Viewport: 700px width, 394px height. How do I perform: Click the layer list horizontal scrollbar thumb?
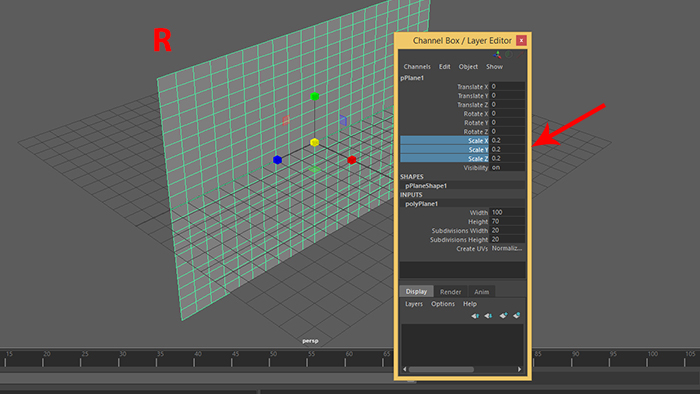(x=441, y=369)
